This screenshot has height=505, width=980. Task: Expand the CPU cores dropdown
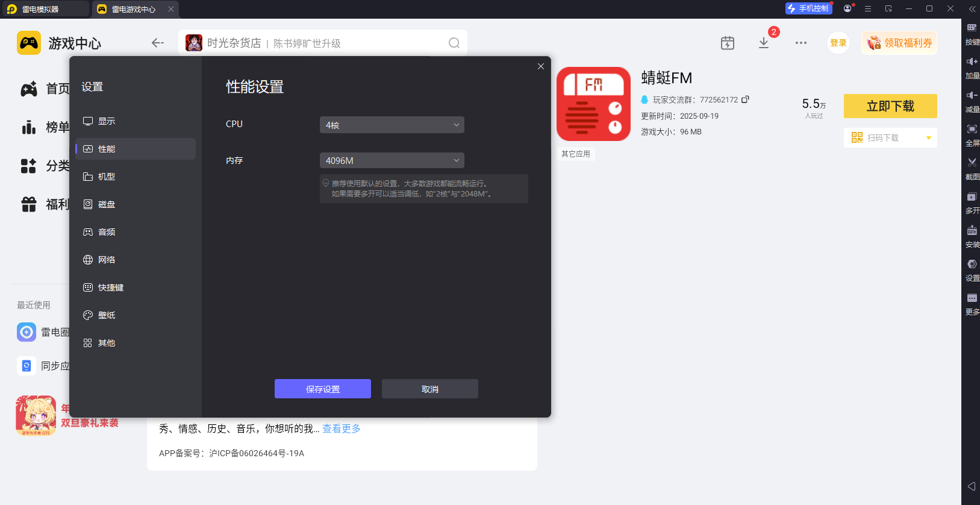point(392,125)
